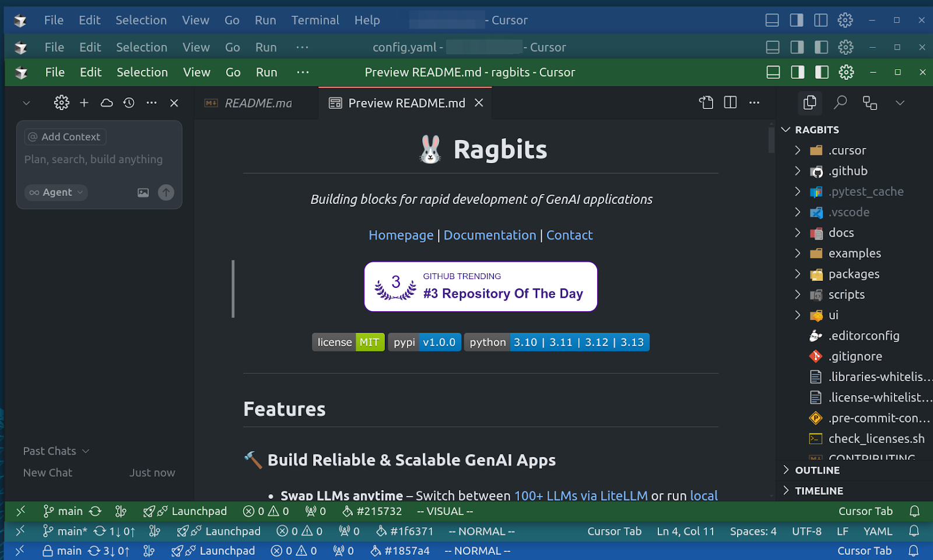
Task: Expand the OUTLINE section
Action: point(854,470)
